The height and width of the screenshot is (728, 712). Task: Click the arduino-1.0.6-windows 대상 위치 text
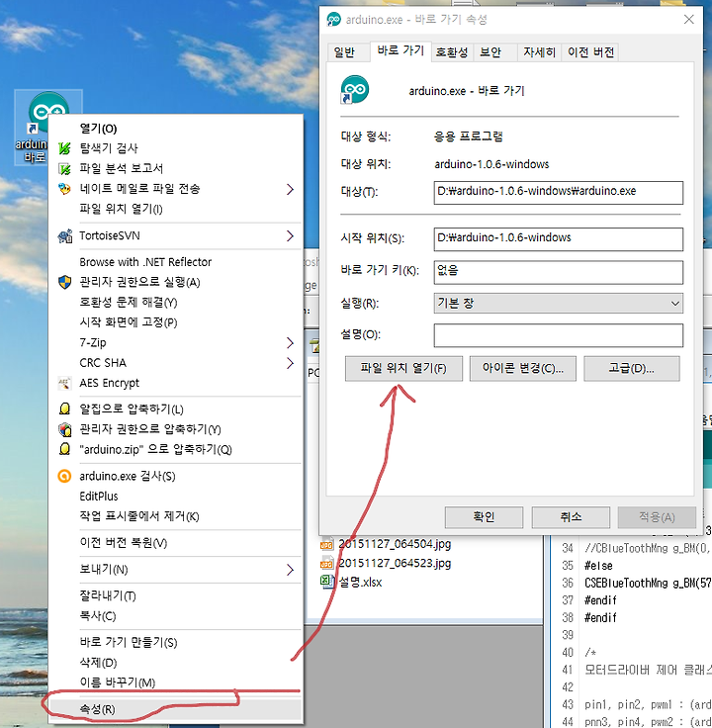pyautogui.click(x=491, y=164)
